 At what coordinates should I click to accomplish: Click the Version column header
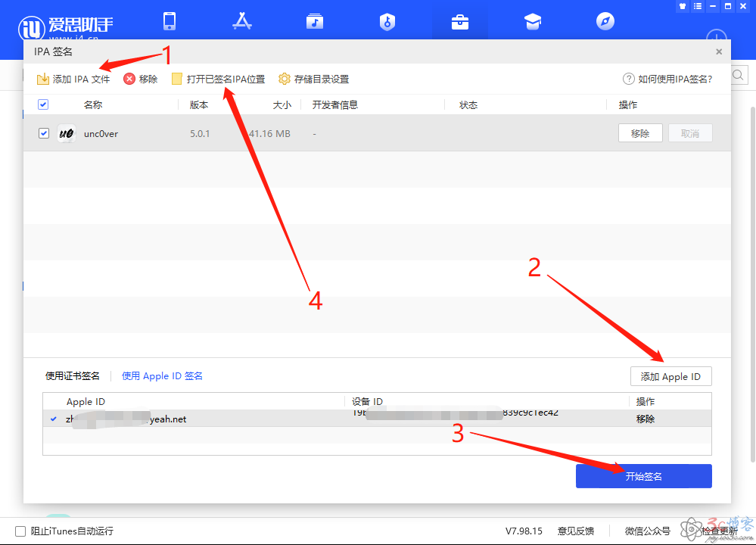pyautogui.click(x=198, y=104)
